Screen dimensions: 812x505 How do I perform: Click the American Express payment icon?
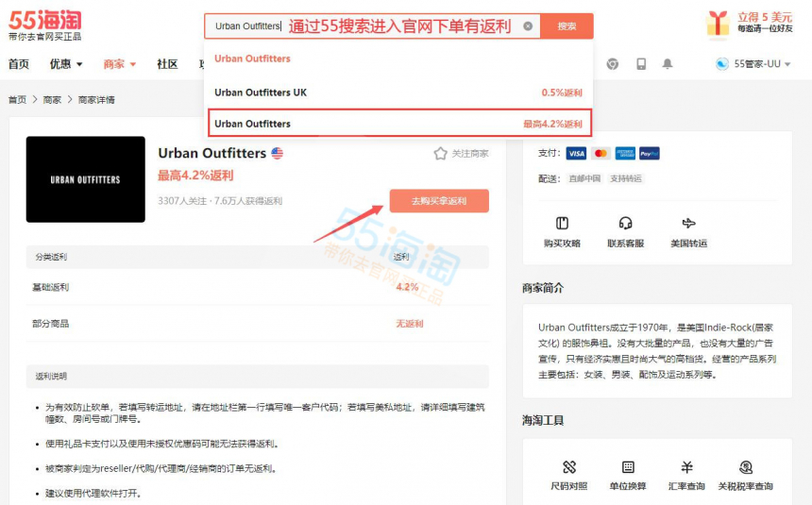tap(625, 153)
